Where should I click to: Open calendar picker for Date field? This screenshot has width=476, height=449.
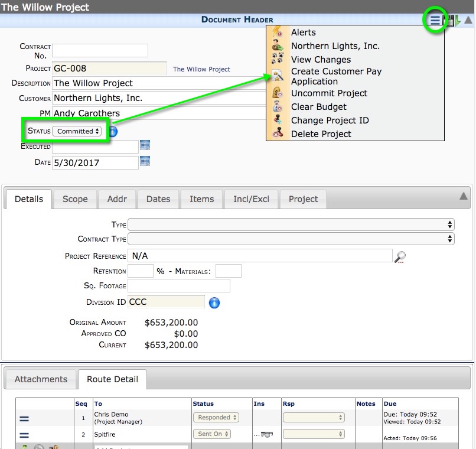tap(145, 161)
